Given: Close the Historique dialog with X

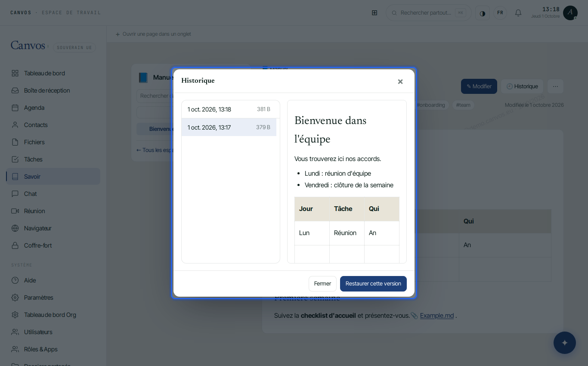Looking at the screenshot, I should coord(400,81).
